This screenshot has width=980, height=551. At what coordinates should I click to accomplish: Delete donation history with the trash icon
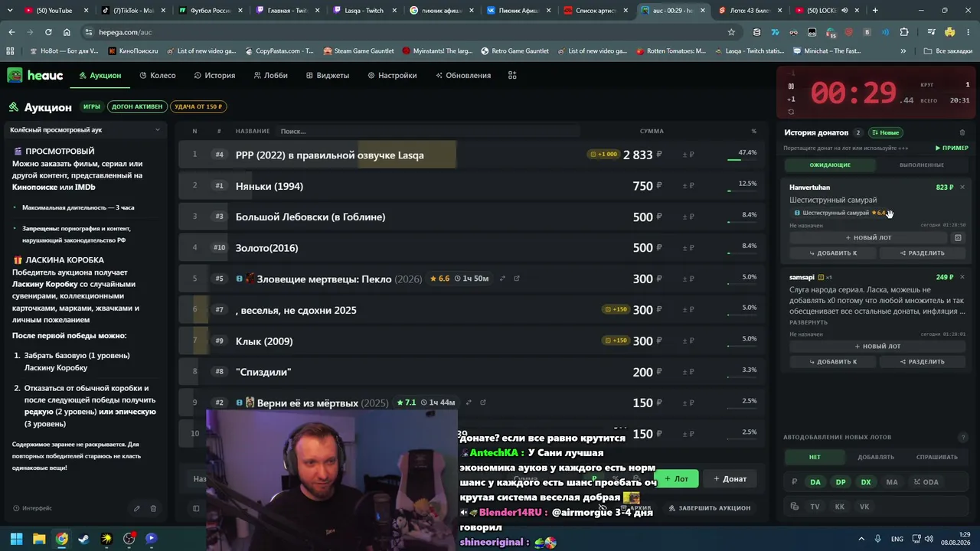(962, 132)
